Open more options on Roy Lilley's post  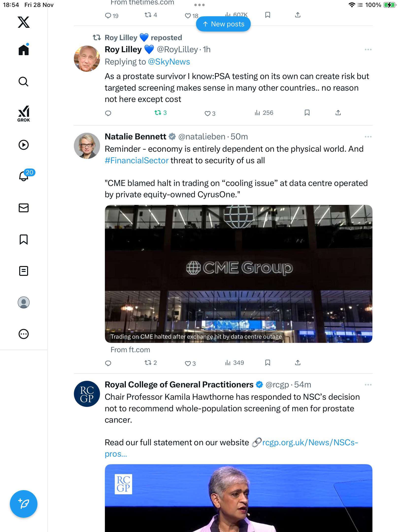pos(368,50)
